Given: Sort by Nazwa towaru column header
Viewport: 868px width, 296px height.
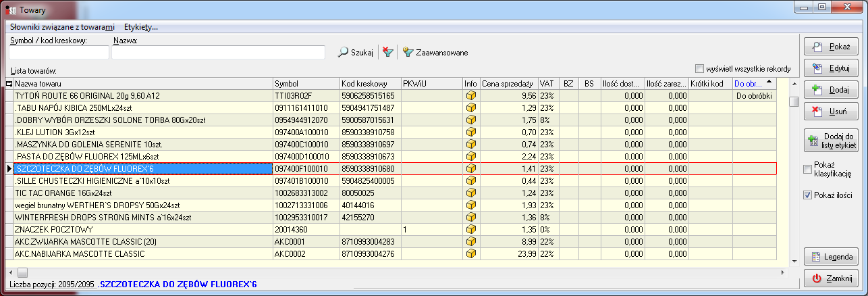Looking at the screenshot, I should tap(143, 84).
